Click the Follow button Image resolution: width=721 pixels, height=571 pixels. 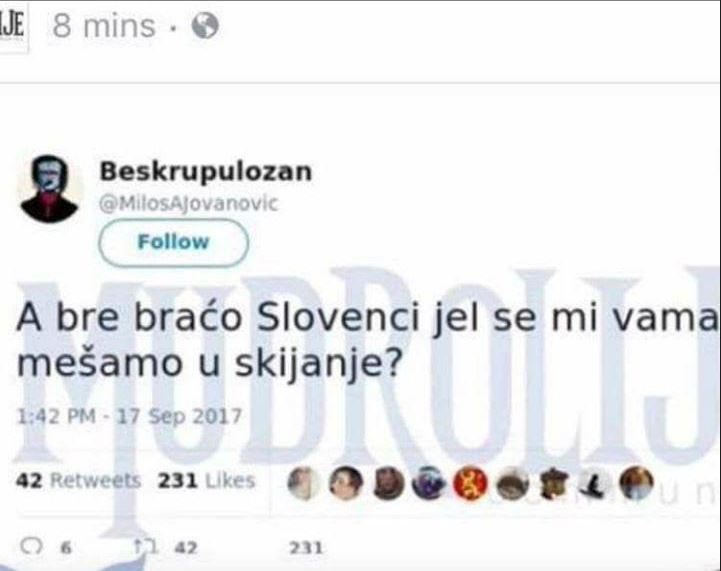174,242
